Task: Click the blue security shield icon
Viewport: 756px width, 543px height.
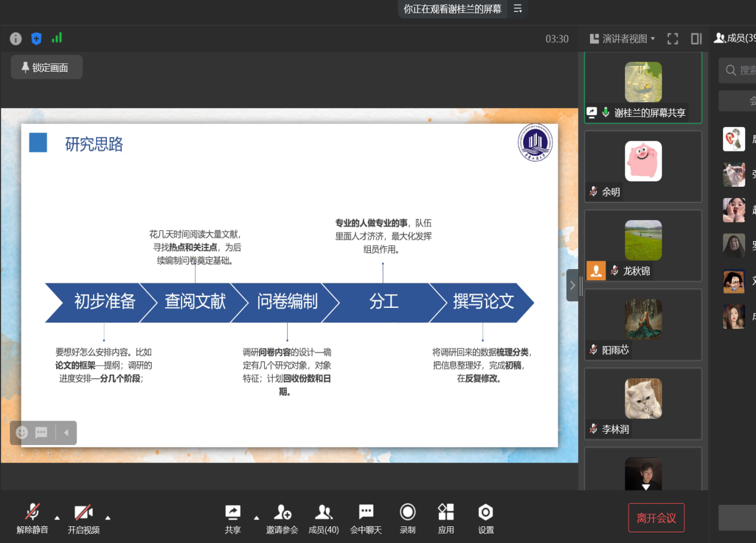Action: 36,39
